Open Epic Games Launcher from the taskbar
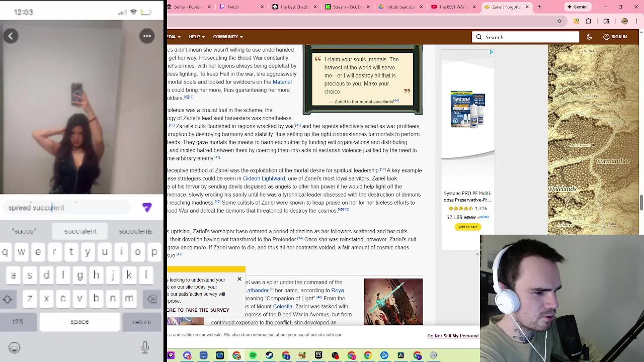This screenshot has width=644, height=362. coord(318,355)
